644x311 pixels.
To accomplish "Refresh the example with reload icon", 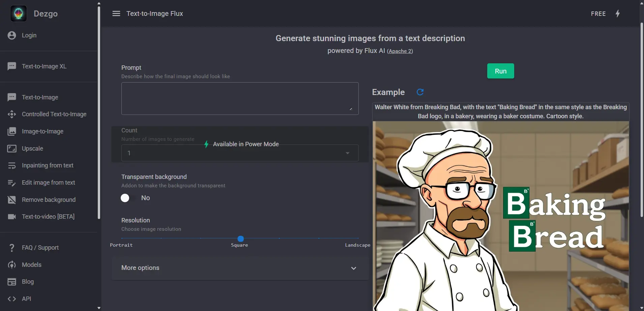I will pos(420,92).
